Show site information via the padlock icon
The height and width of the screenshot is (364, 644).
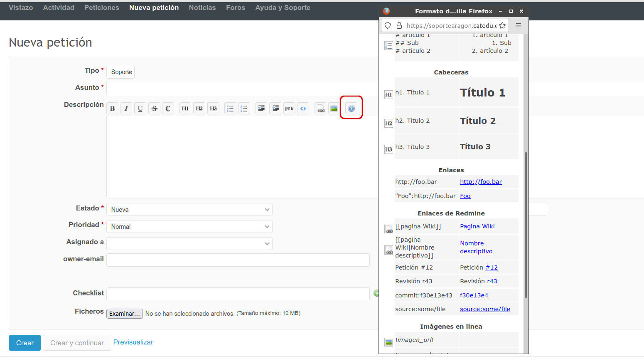pos(399,25)
